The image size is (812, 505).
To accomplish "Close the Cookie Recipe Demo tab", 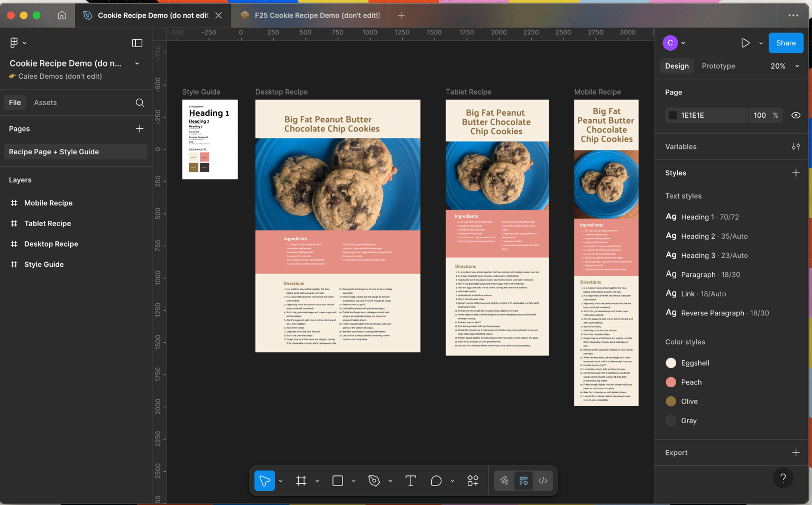I will 219,15.
